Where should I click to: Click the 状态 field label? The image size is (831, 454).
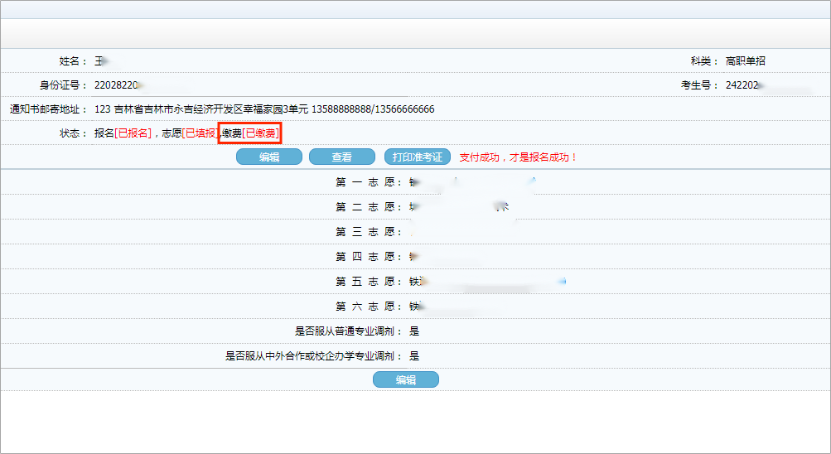point(72,133)
